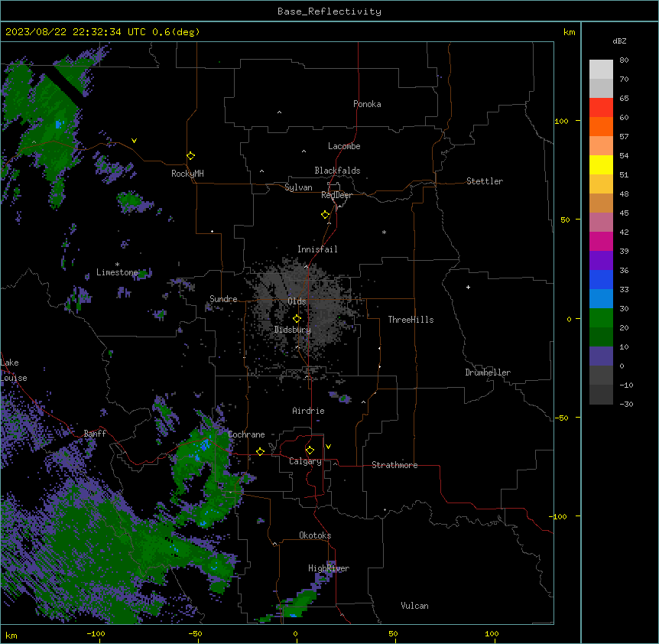Select the light blue 30-33 dBZ swatch
Screen dimensions: 659x644
pyautogui.click(x=601, y=299)
